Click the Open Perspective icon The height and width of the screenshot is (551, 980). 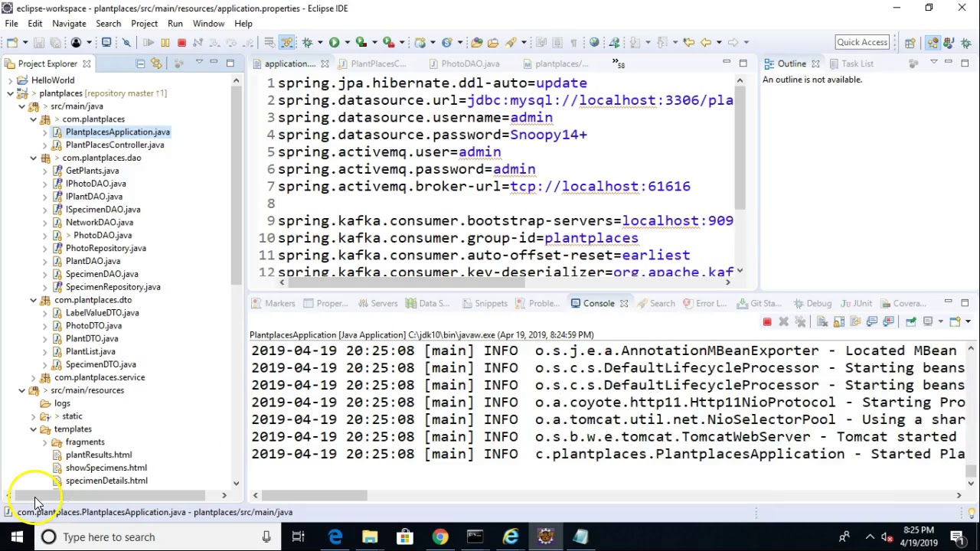pos(910,43)
